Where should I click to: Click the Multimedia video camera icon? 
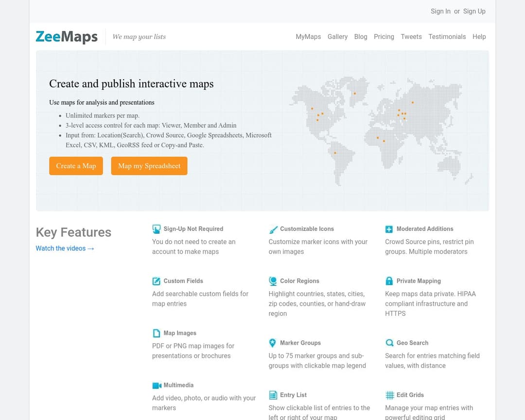coord(157,385)
